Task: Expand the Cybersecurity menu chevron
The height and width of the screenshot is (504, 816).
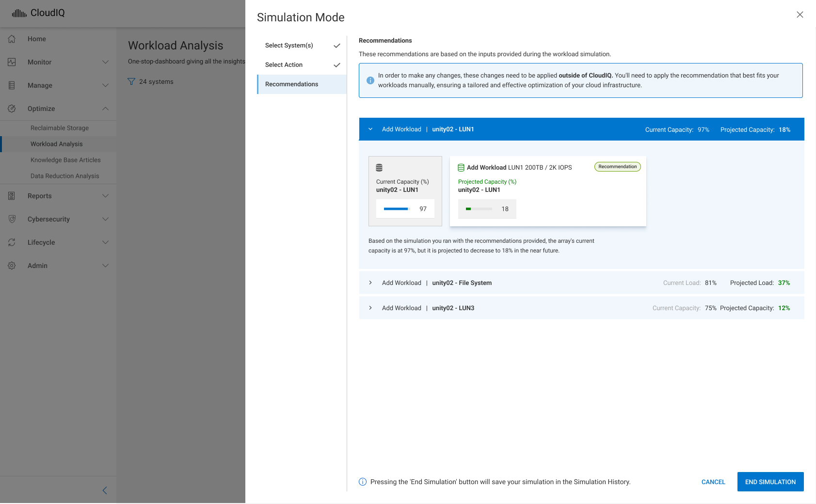Action: tap(105, 219)
